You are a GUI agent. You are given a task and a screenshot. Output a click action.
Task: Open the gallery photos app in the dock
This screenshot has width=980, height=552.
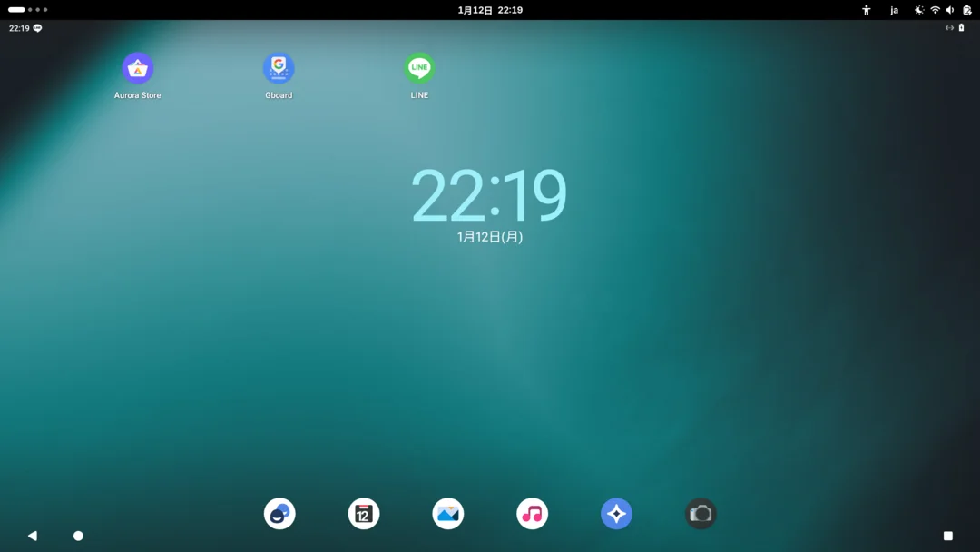[447, 513]
